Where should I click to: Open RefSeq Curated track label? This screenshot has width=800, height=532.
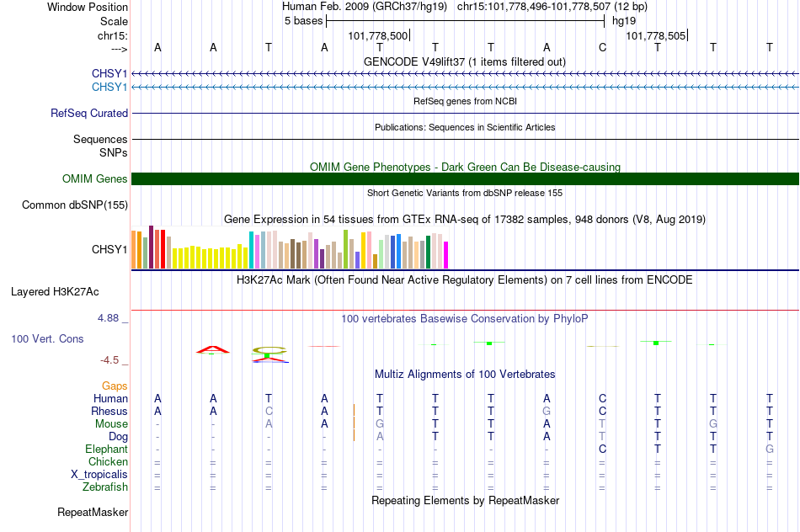click(x=88, y=114)
